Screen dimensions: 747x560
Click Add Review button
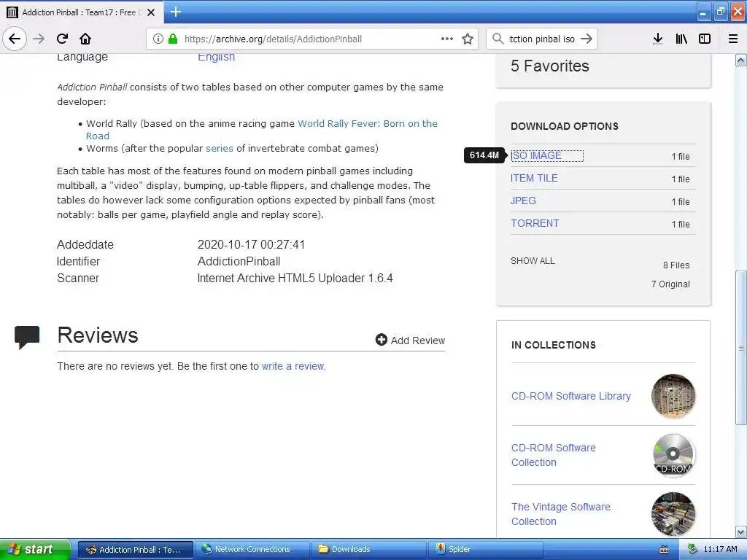[410, 341]
